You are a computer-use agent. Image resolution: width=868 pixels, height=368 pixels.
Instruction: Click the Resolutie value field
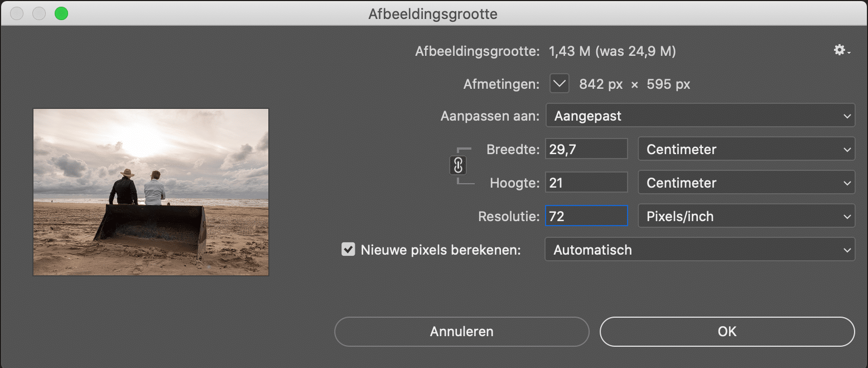[x=586, y=216]
